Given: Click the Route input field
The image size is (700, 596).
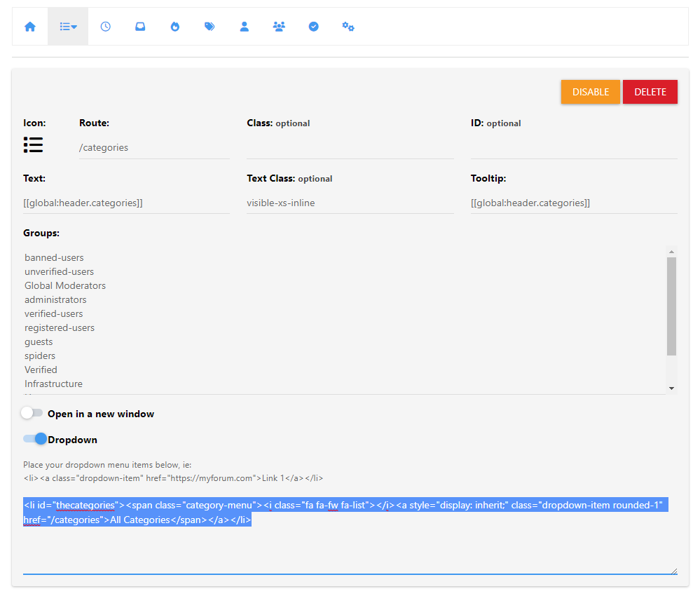Looking at the screenshot, I should point(154,148).
